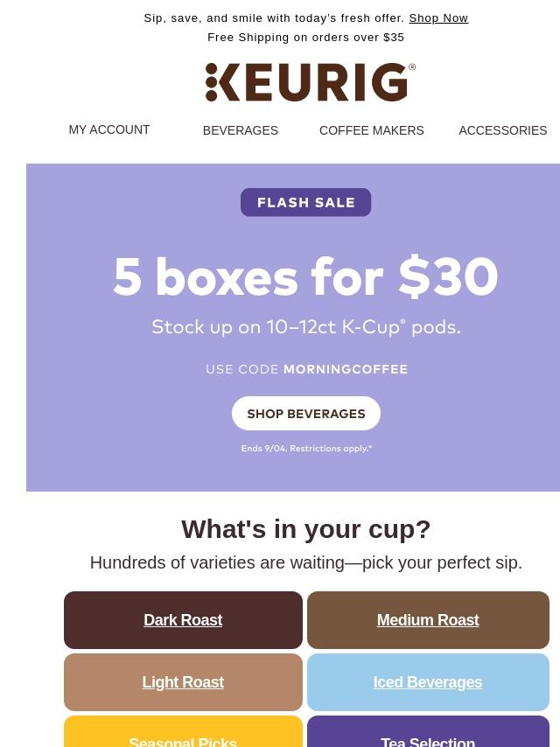Open the Shop Now link
The width and height of the screenshot is (560, 747).
[x=438, y=18]
